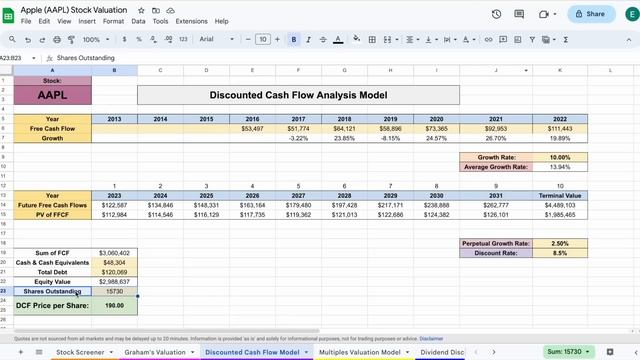The image size is (640, 360).
Task: Click the redo arrow icon
Action: point(42,40)
